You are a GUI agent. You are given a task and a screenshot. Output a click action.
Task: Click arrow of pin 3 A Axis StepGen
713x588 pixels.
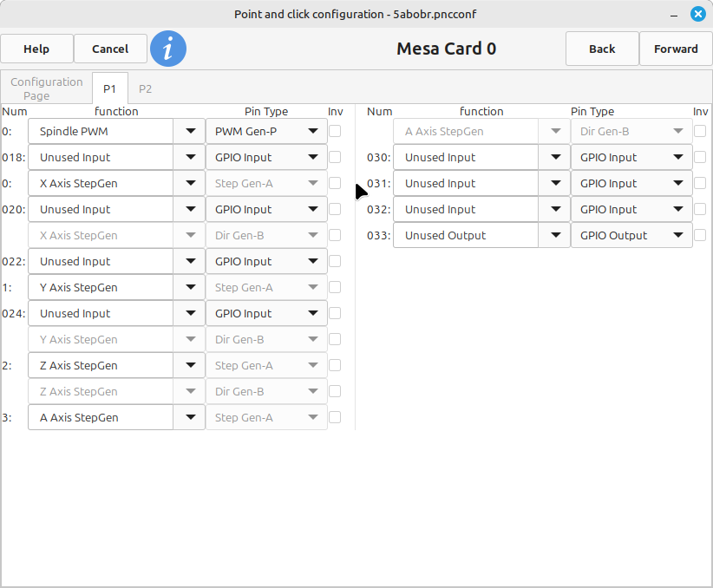click(189, 418)
